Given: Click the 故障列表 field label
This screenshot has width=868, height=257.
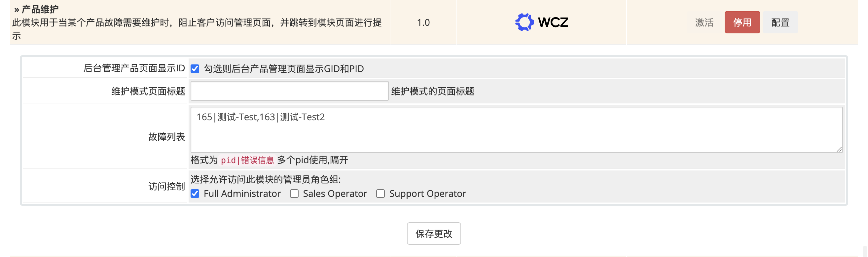Looking at the screenshot, I should click(x=166, y=137).
